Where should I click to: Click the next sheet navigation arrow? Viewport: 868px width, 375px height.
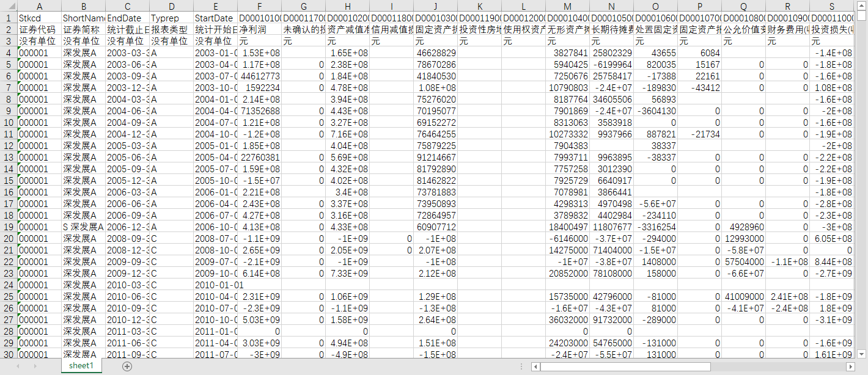pyautogui.click(x=34, y=366)
